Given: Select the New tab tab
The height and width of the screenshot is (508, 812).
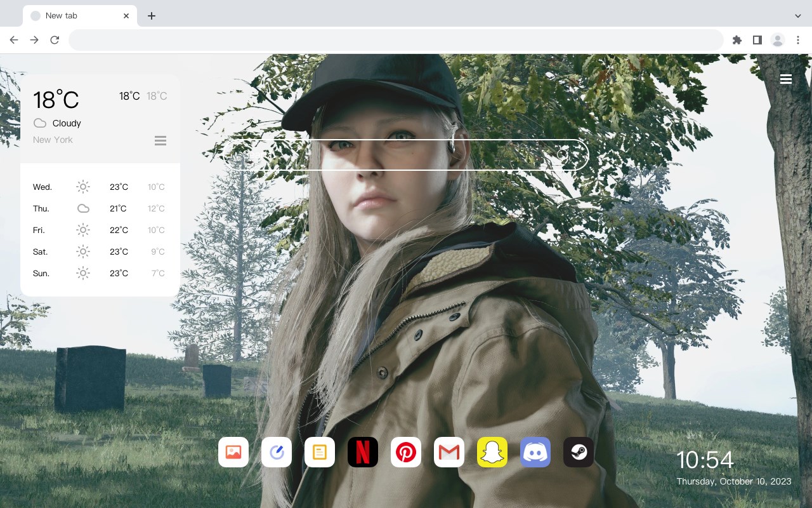Looking at the screenshot, I should [x=80, y=15].
